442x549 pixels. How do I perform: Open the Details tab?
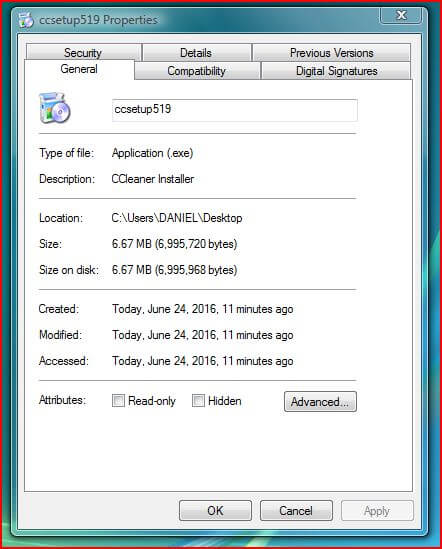coord(196,53)
